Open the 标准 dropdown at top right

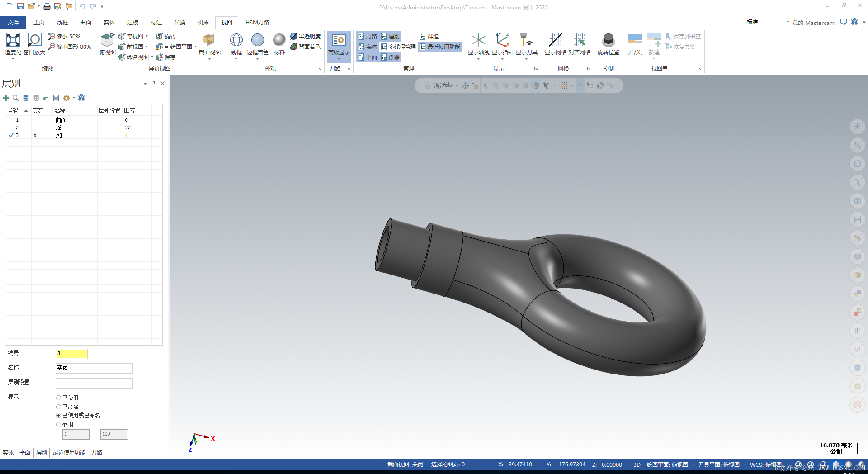788,22
